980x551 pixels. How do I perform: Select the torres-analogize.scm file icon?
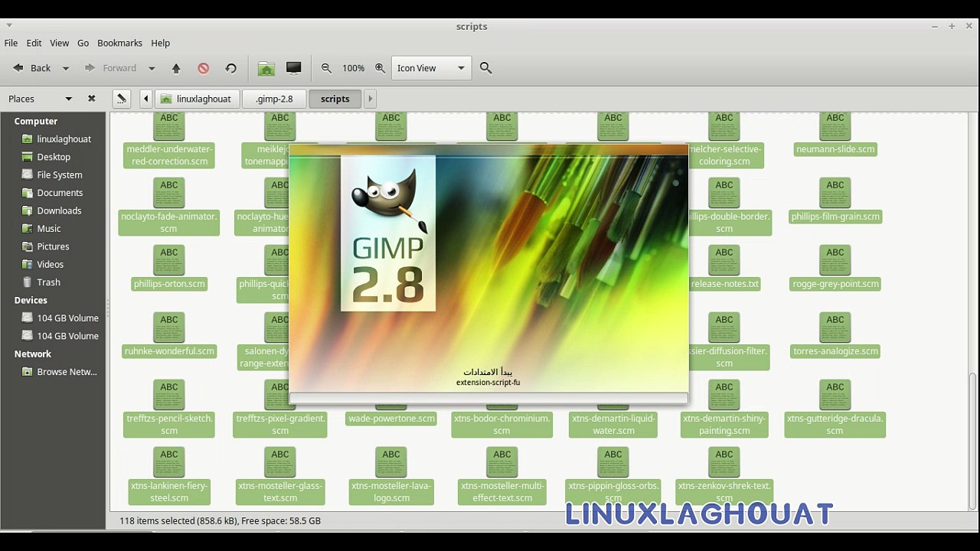point(835,328)
